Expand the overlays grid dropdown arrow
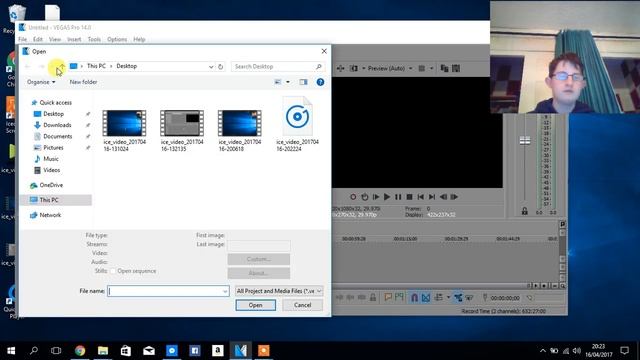Viewport: 640px width, 360px height. tap(431, 69)
